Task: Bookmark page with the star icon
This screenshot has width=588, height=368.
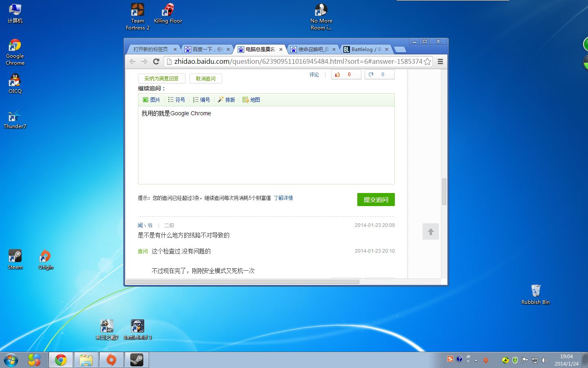Action: tap(427, 62)
